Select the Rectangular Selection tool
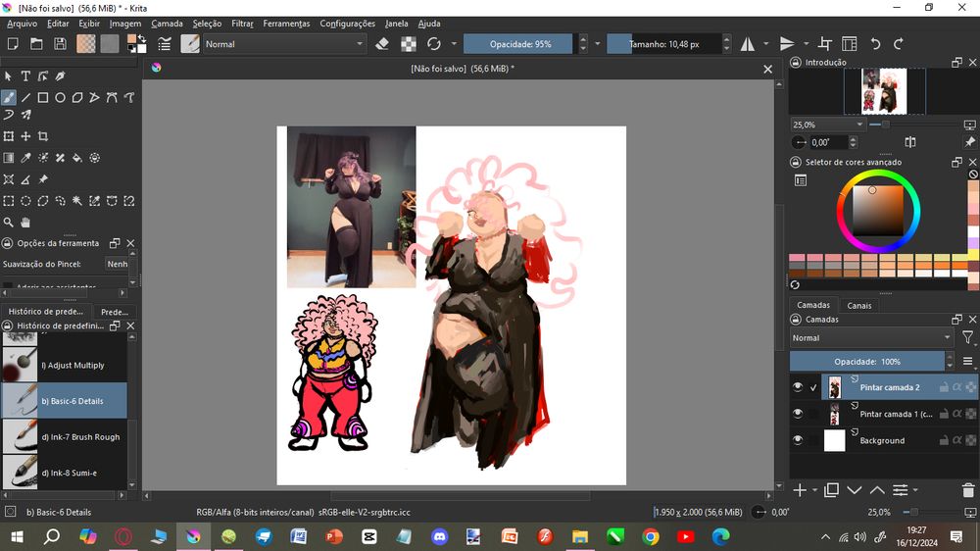The height and width of the screenshot is (551, 980). click(x=8, y=201)
